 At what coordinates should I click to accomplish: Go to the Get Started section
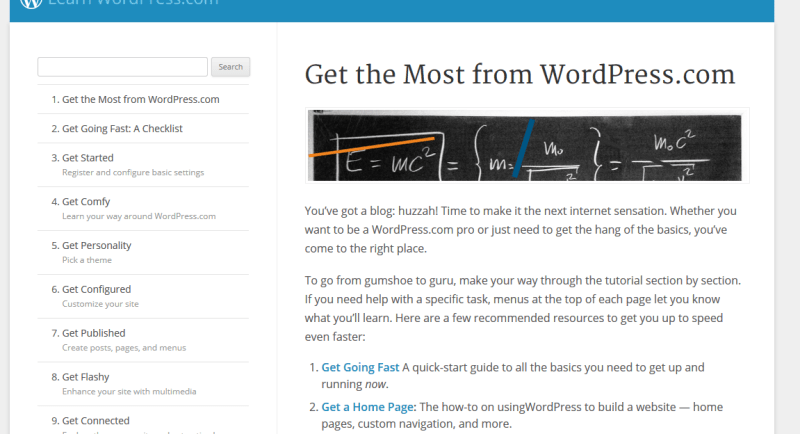(x=87, y=157)
